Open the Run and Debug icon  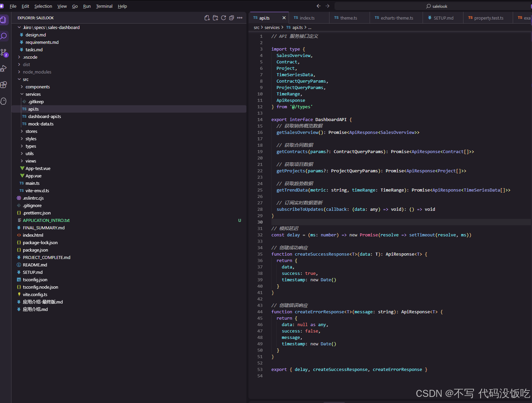coord(3,68)
